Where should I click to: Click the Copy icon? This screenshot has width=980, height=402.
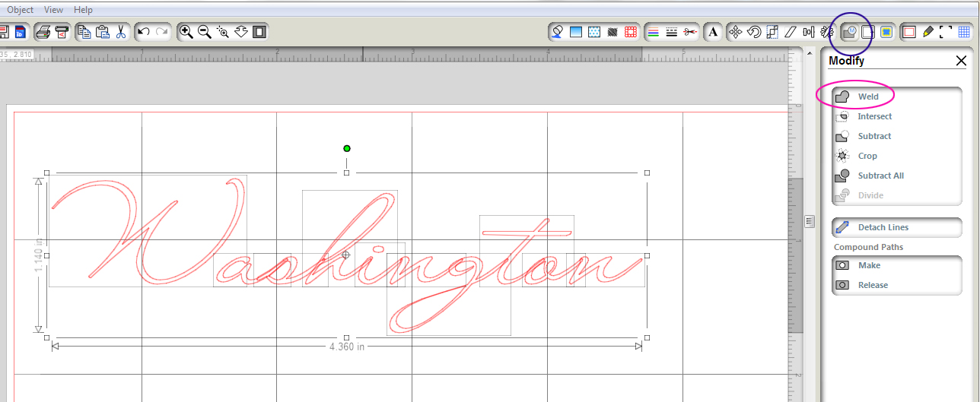pyautogui.click(x=85, y=32)
